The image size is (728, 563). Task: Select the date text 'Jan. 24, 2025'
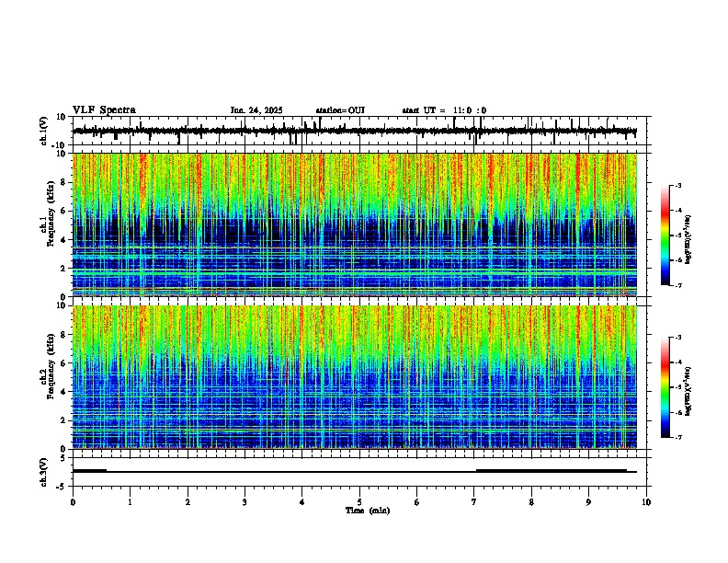256,110
